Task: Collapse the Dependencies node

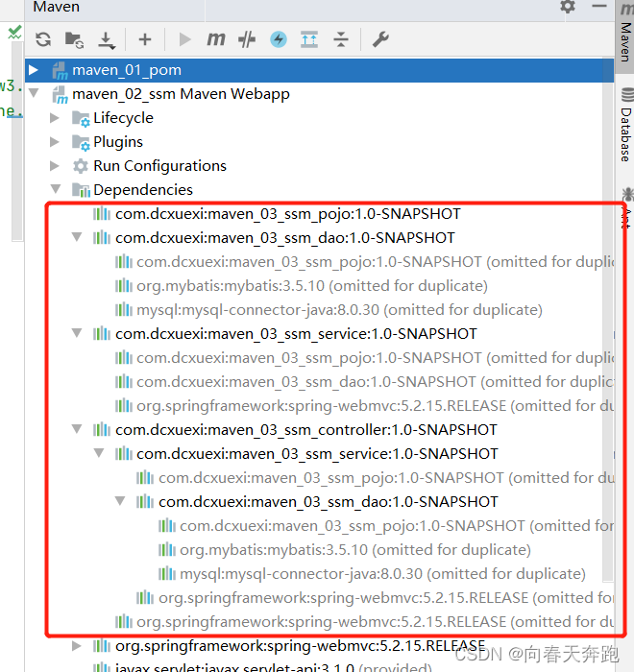Action: pos(56,188)
